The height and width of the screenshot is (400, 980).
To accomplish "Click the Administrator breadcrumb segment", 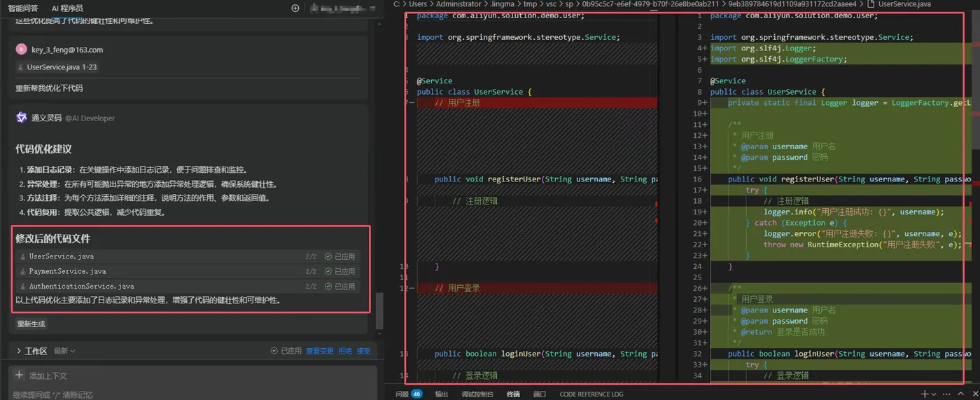I will coord(459,4).
